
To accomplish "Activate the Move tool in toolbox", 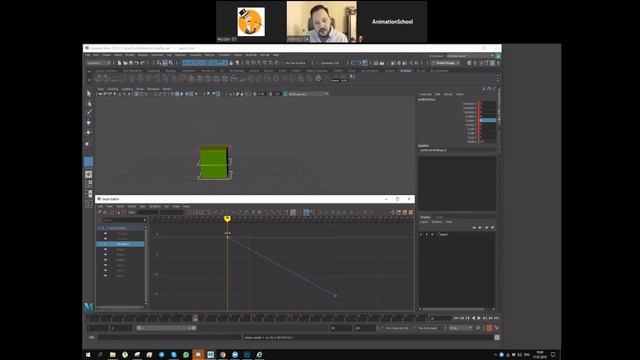I will [x=89, y=122].
